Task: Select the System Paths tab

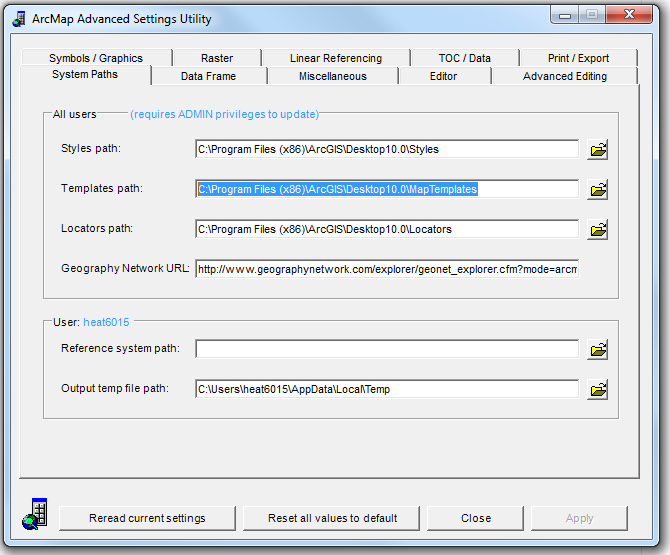Action: click(x=85, y=74)
